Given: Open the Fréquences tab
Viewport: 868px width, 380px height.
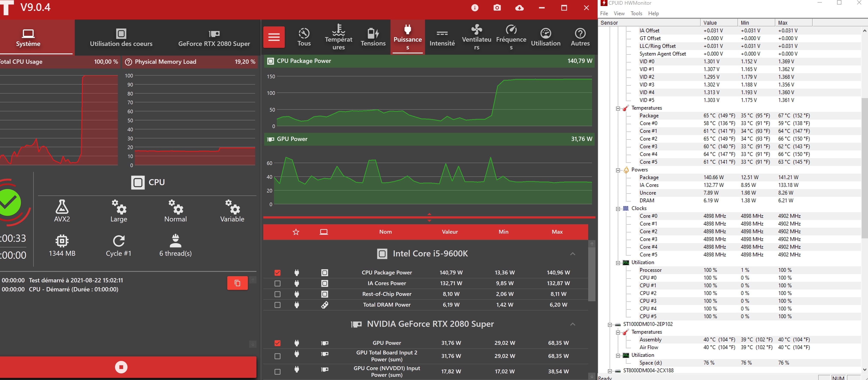Looking at the screenshot, I should coord(511,37).
